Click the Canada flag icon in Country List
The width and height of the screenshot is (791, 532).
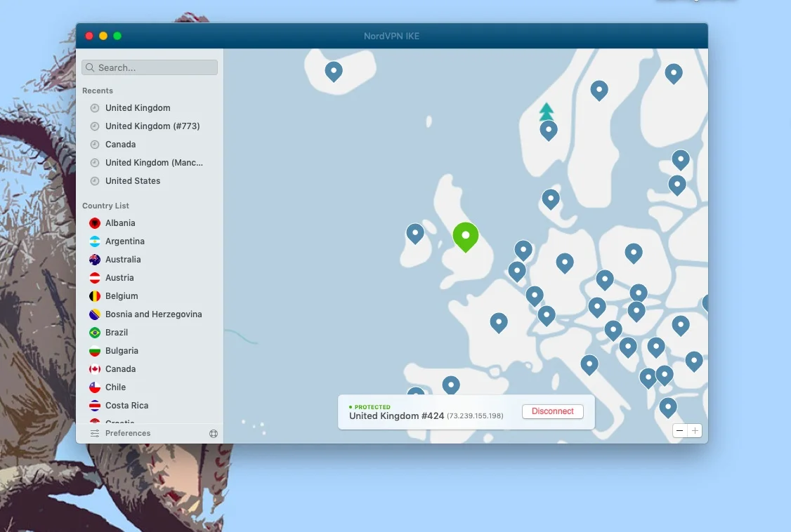[x=95, y=369]
